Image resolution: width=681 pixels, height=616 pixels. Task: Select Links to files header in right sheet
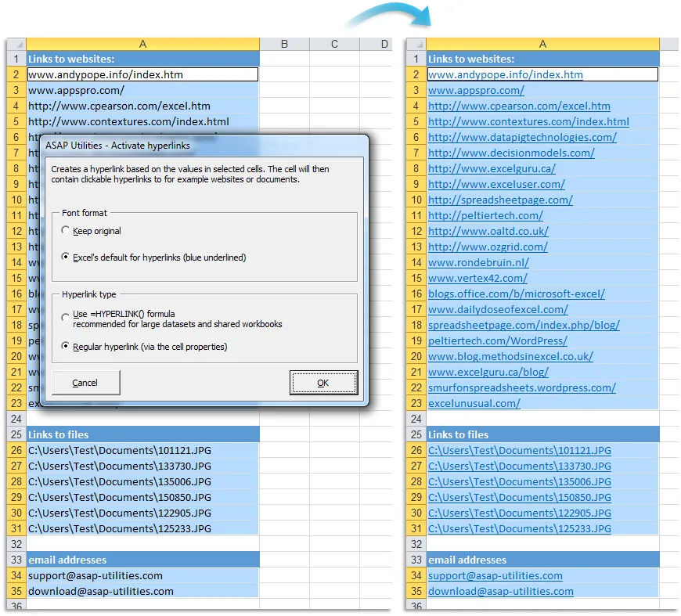tap(543, 434)
